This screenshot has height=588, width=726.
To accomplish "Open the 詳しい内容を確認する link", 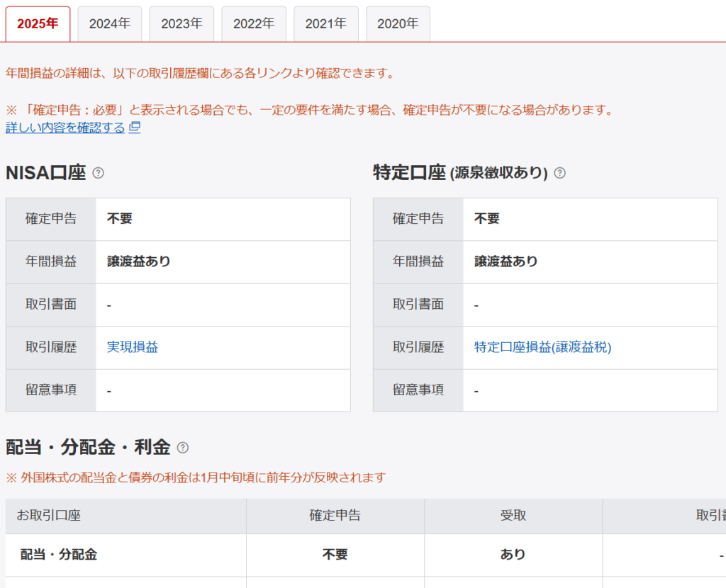I will (65, 128).
